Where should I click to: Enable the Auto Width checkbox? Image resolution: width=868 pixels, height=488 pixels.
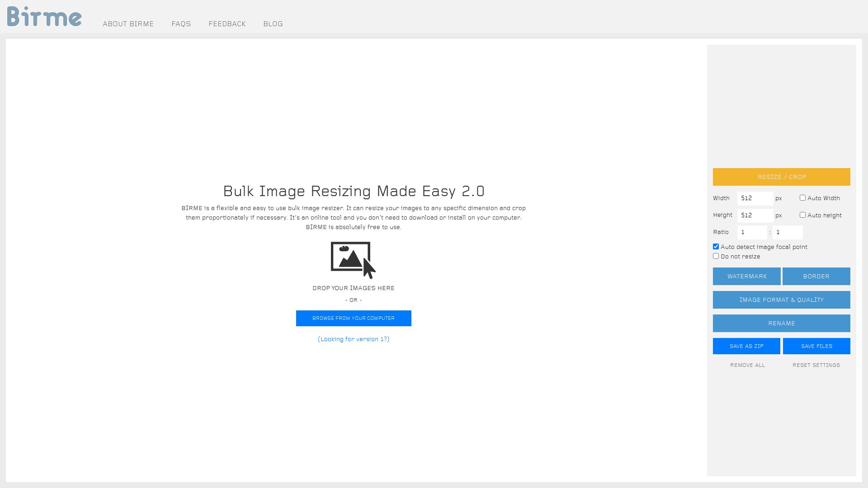point(802,198)
